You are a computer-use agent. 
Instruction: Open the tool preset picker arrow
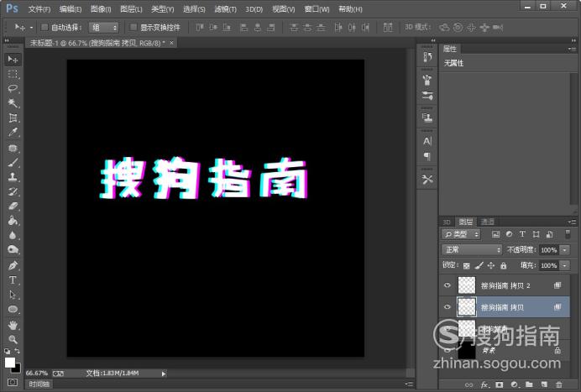pyautogui.click(x=32, y=28)
